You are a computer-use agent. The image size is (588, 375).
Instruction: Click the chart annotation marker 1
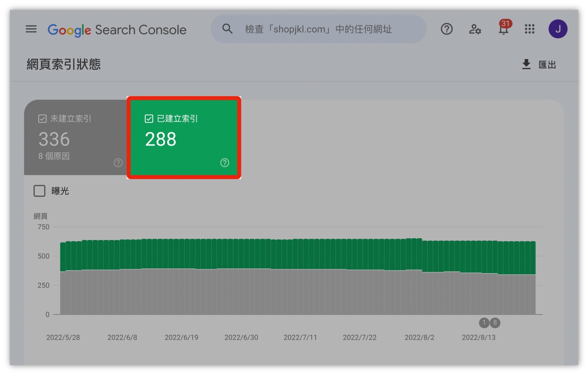coord(484,323)
